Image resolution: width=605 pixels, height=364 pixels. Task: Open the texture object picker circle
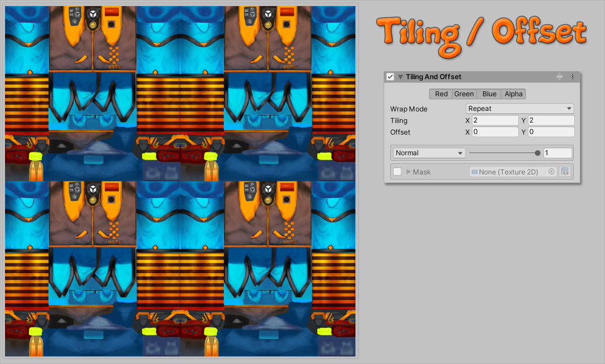[552, 172]
